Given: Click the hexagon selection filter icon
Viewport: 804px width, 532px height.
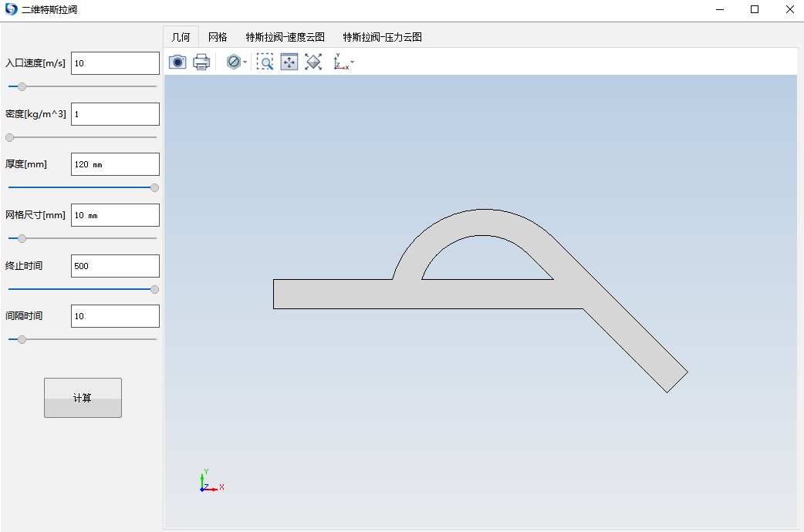Looking at the screenshot, I should coord(233,62).
